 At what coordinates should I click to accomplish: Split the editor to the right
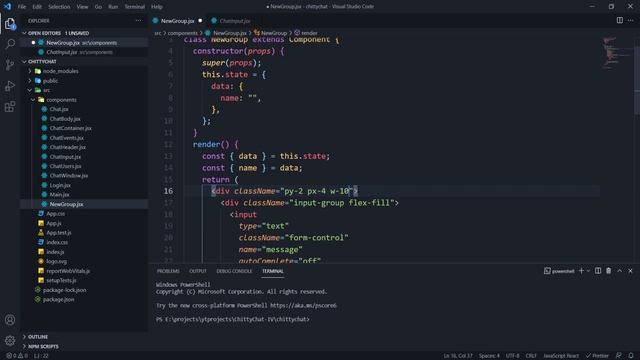(x=620, y=20)
